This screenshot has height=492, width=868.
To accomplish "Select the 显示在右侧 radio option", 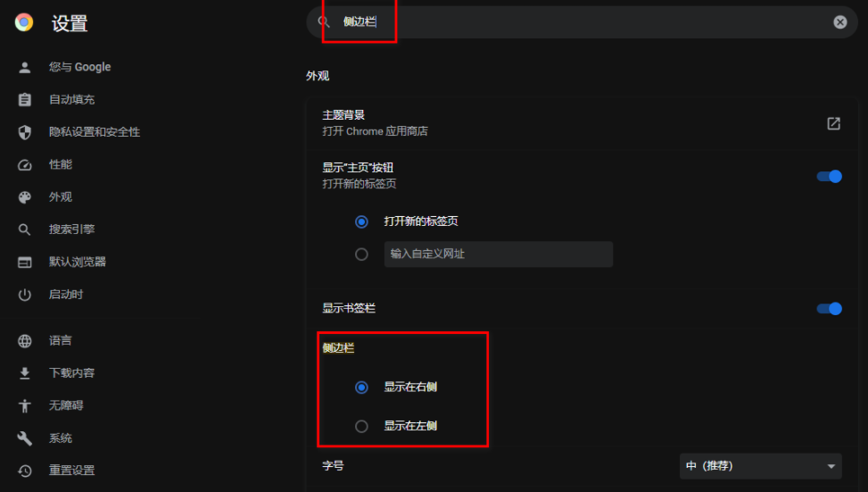I will point(361,388).
